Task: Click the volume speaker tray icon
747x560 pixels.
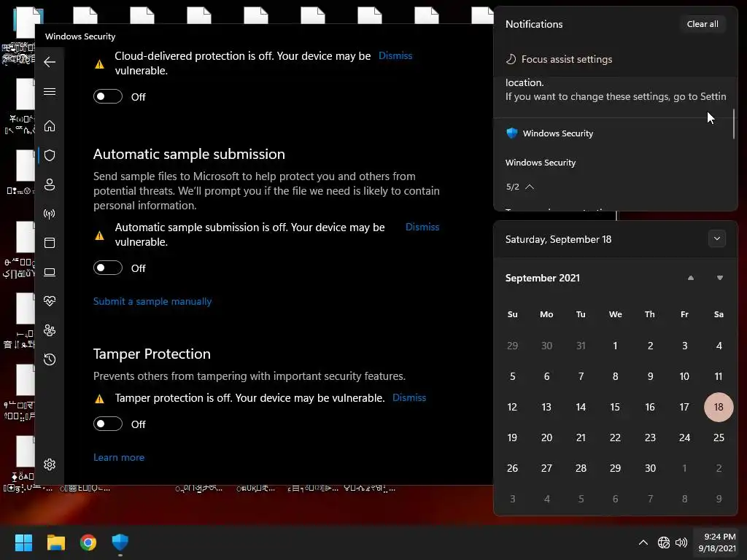Action: 681,542
